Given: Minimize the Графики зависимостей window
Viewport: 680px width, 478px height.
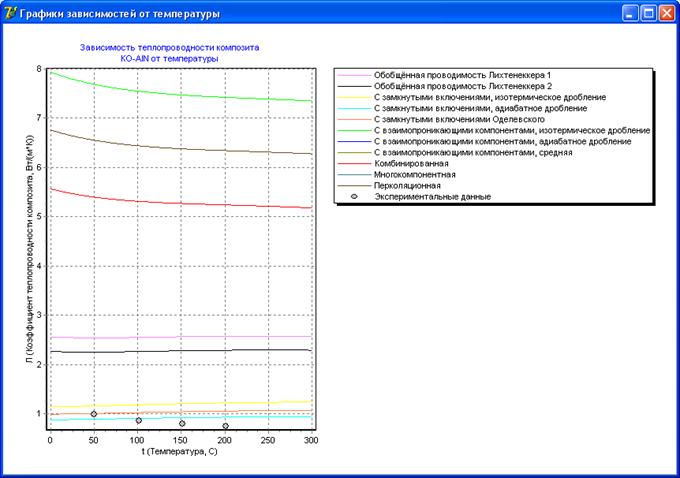Looking at the screenshot, I should coord(630,13).
